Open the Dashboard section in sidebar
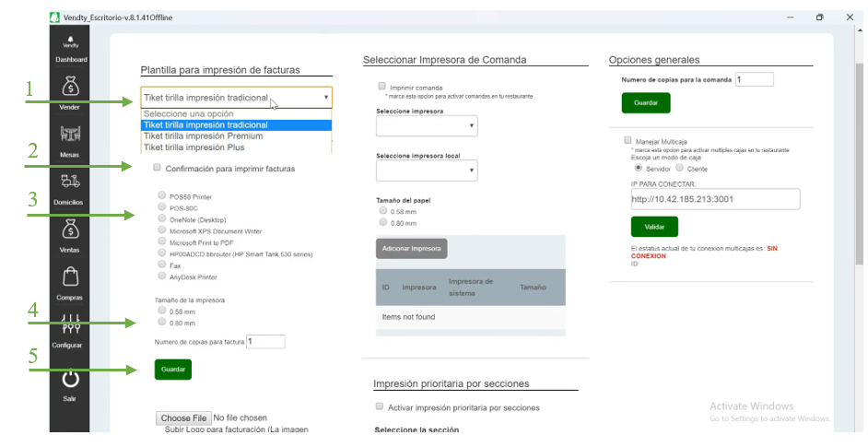868x447 pixels. (x=70, y=52)
